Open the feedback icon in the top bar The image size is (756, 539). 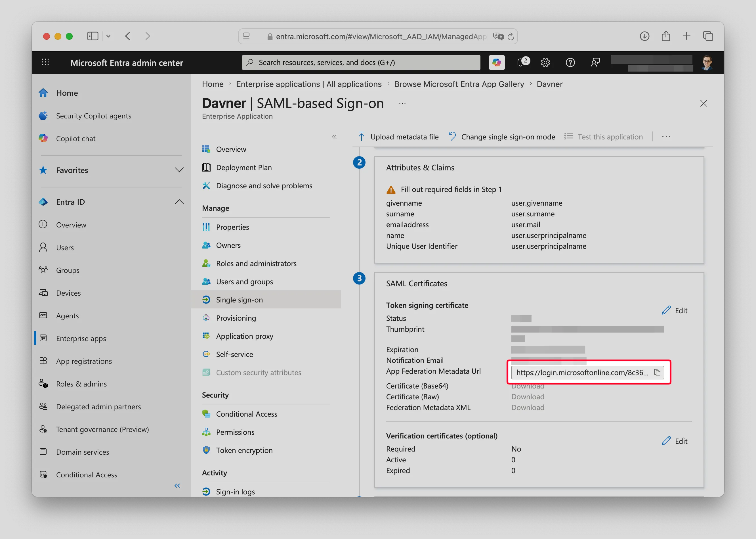pyautogui.click(x=595, y=62)
